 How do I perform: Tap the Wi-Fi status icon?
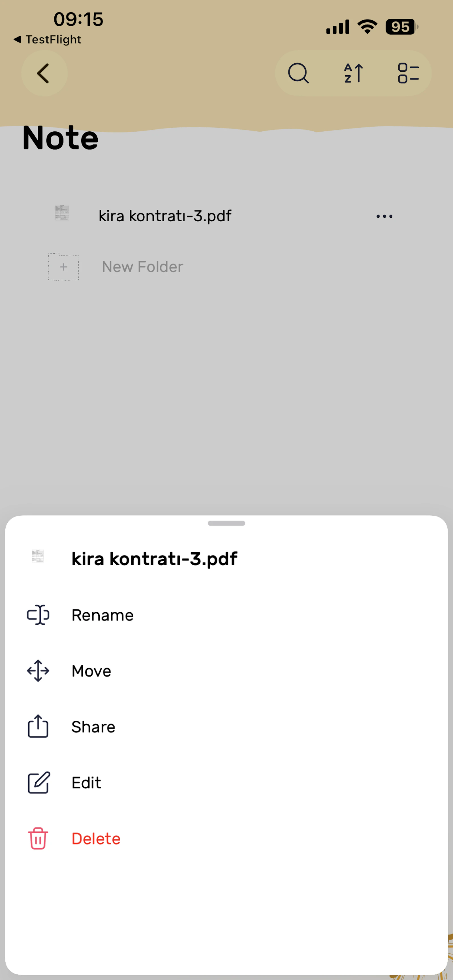coord(367,27)
